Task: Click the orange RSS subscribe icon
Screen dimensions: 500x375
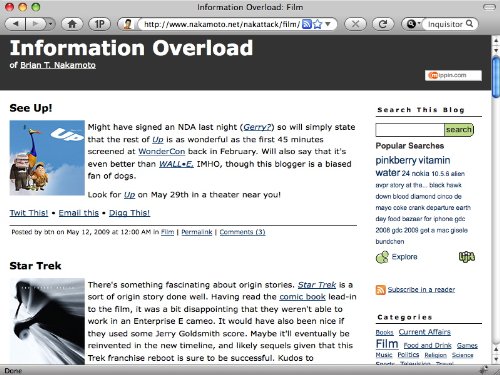Action: 381,290
